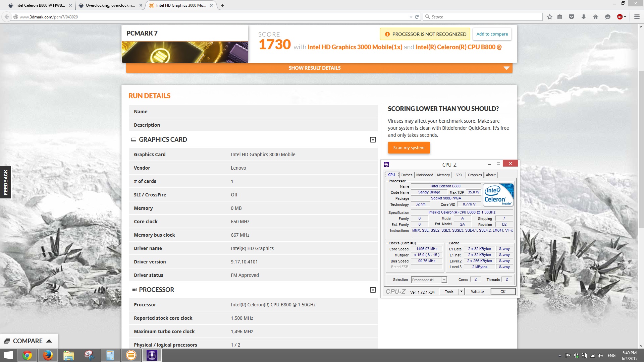Switch to Firefox taskbar icon
This screenshot has width=644, height=362.
[48, 355]
